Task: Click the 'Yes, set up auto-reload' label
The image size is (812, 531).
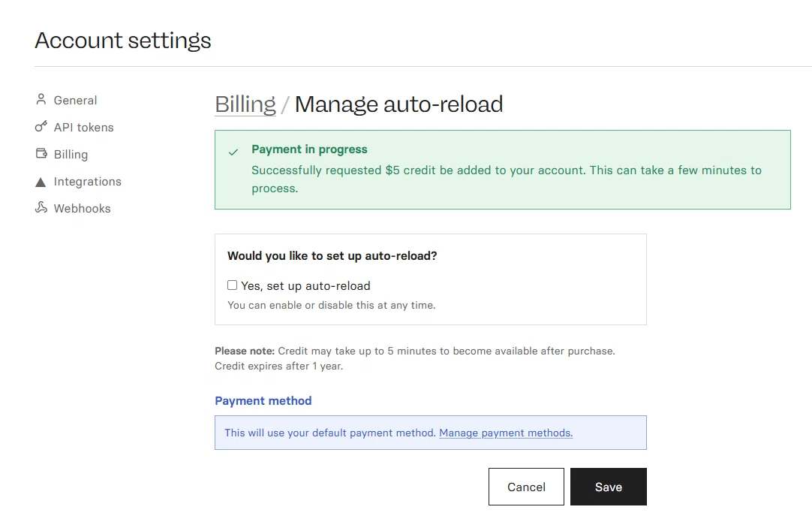Action: (305, 285)
